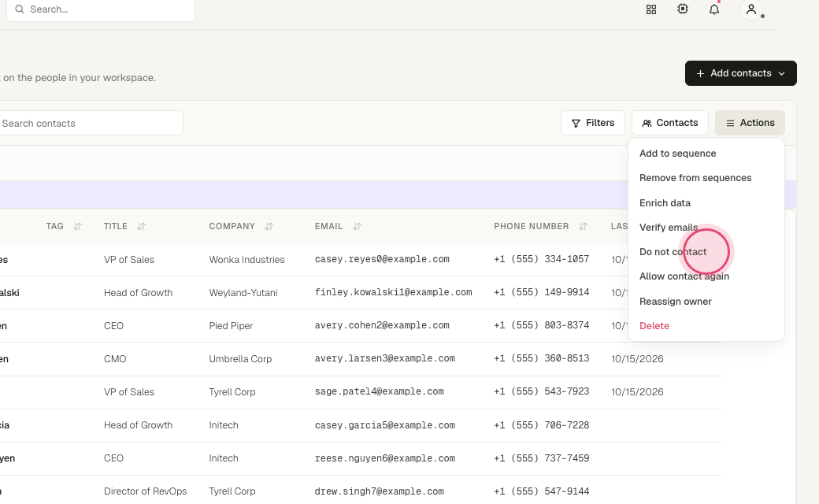
Task: Click email sage.patel4@example.com
Action: pyautogui.click(x=380, y=391)
